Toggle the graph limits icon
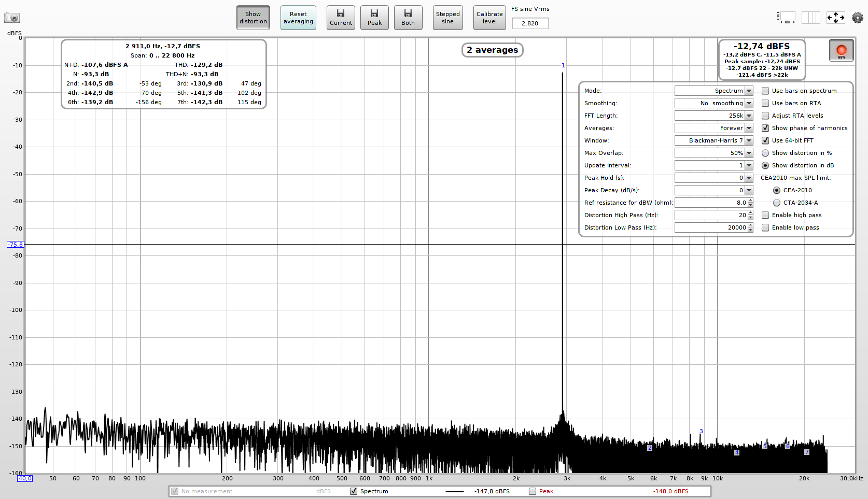Image resolution: width=868 pixels, height=499 pixels. (786, 18)
